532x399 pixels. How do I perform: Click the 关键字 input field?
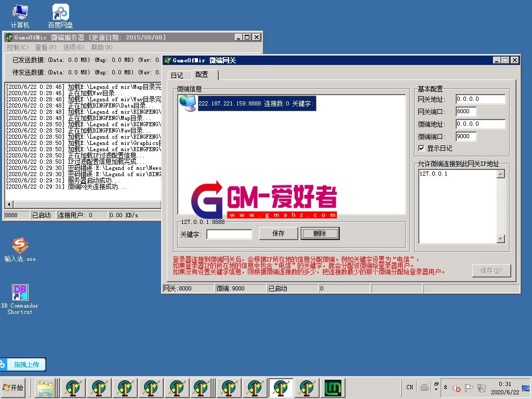(x=229, y=234)
